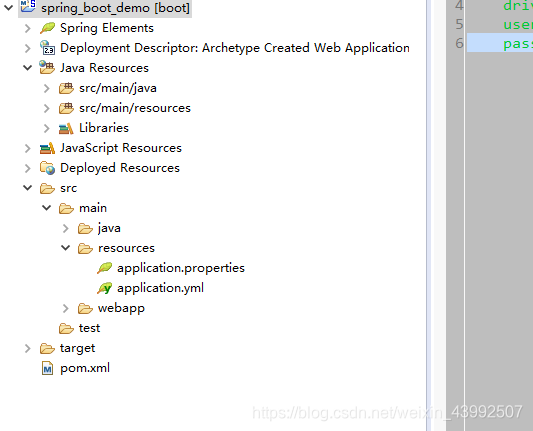Click the application.properties leaf icon

pyautogui.click(x=104, y=268)
